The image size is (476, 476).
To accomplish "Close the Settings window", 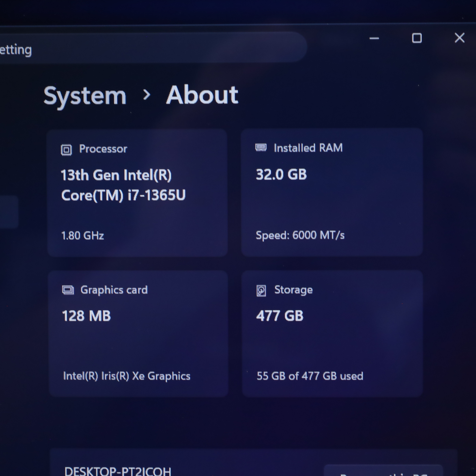I will click(460, 38).
